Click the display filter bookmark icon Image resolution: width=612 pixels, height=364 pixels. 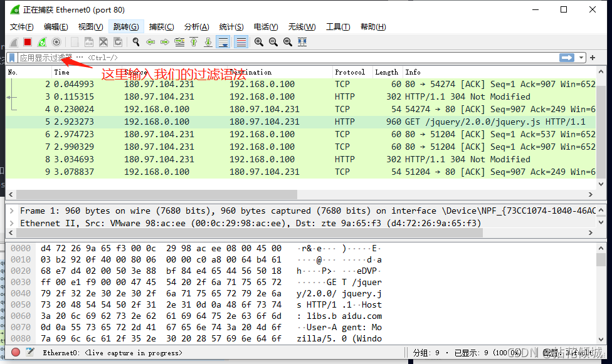point(12,58)
